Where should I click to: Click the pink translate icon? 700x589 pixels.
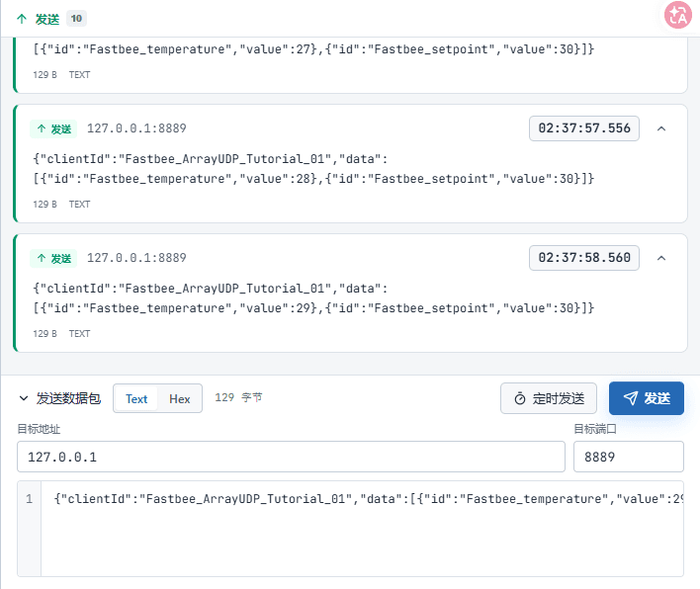tap(677, 15)
